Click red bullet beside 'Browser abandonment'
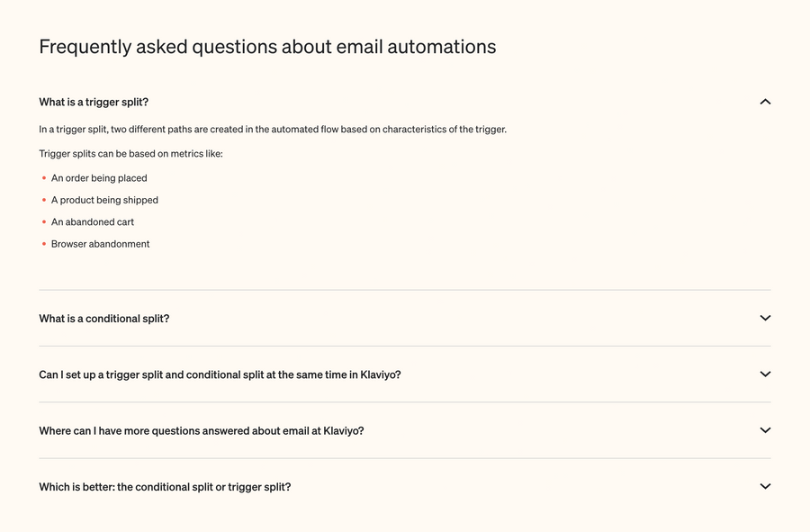This screenshot has width=810, height=532. (x=43, y=244)
